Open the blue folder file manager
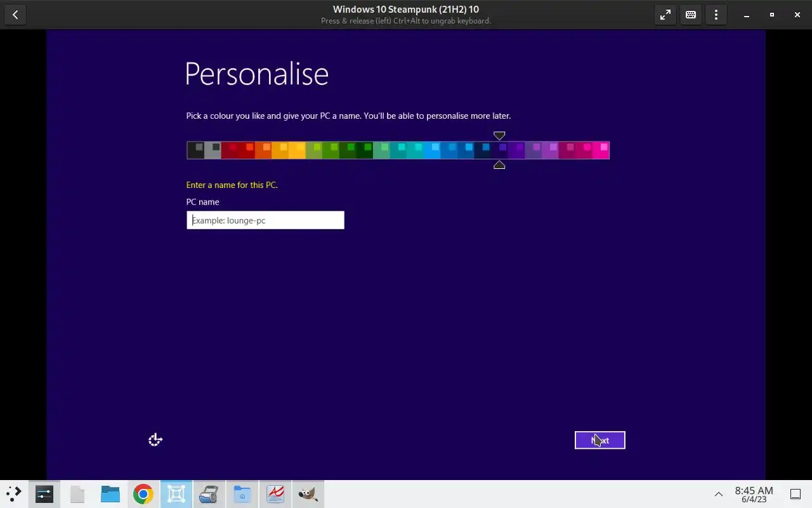Viewport: 812px width, 508px height. pyautogui.click(x=110, y=494)
